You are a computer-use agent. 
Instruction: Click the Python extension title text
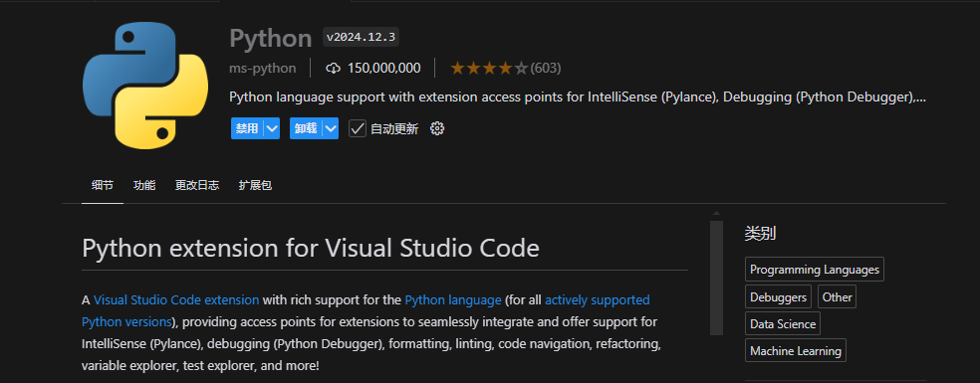(270, 38)
